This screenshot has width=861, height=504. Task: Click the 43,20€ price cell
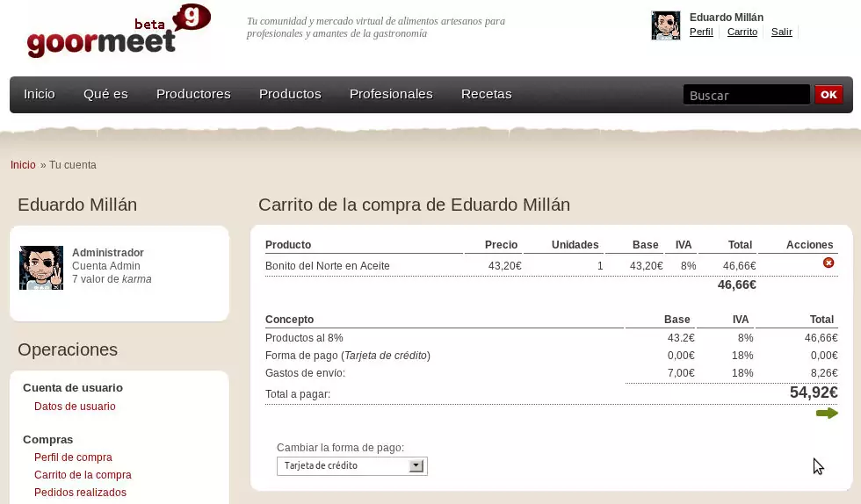[x=504, y=266]
